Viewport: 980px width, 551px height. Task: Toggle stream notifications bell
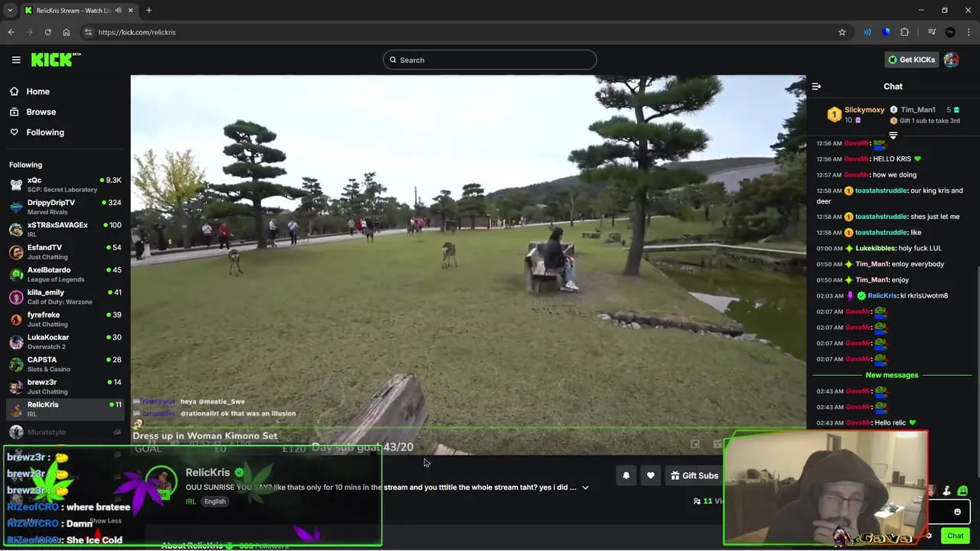pos(626,476)
